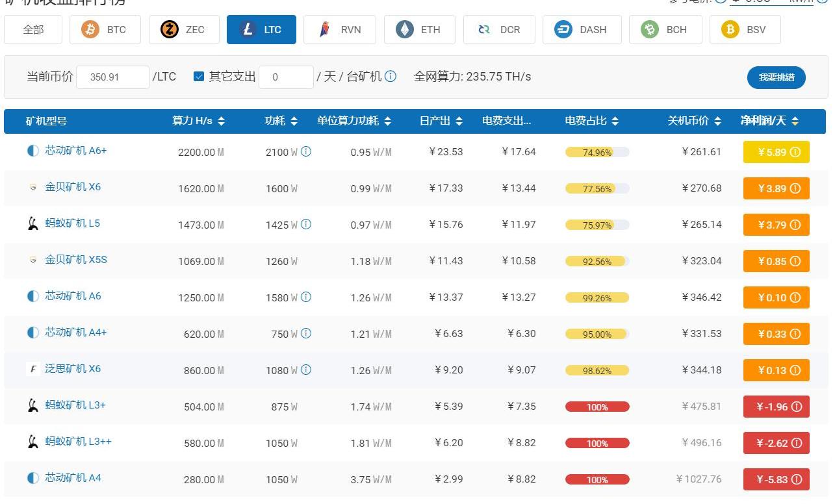Screen dimensions: 835x504
Task: Click info icon in ¥-5.83 loss badge
Action: pos(797,479)
